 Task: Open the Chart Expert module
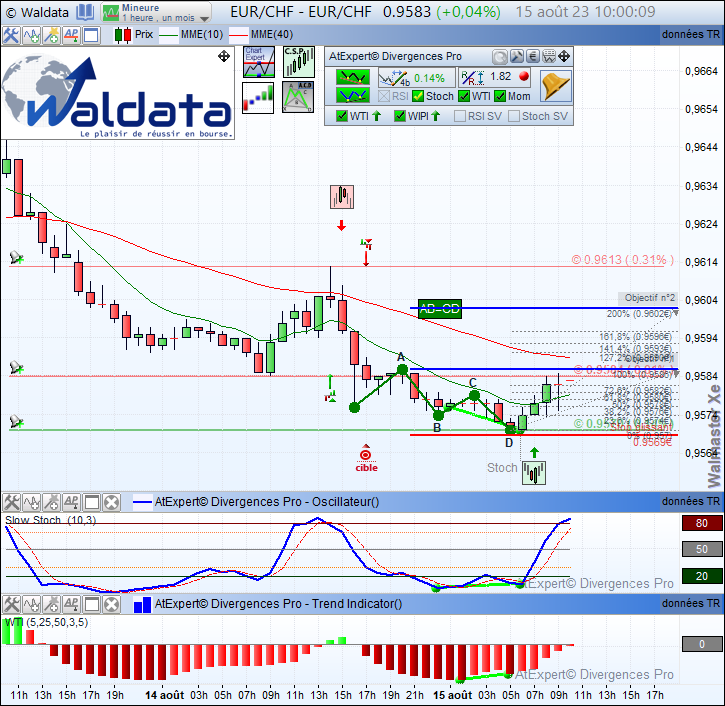259,62
